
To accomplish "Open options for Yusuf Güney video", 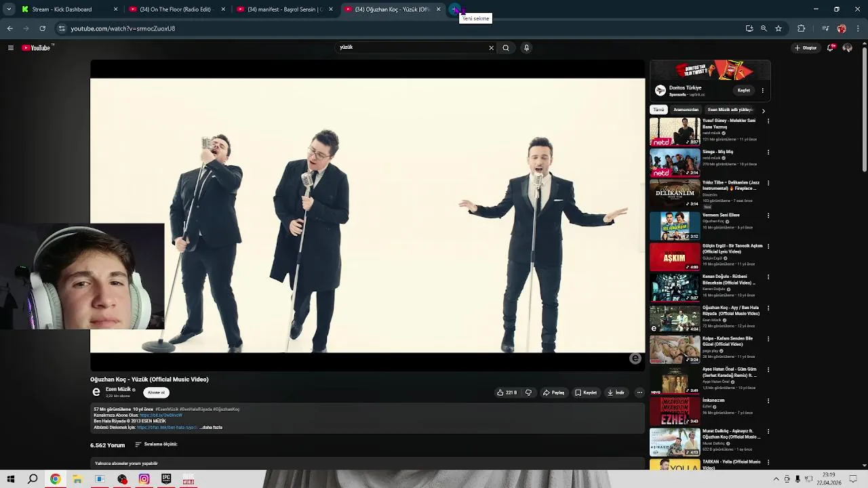I will point(768,121).
